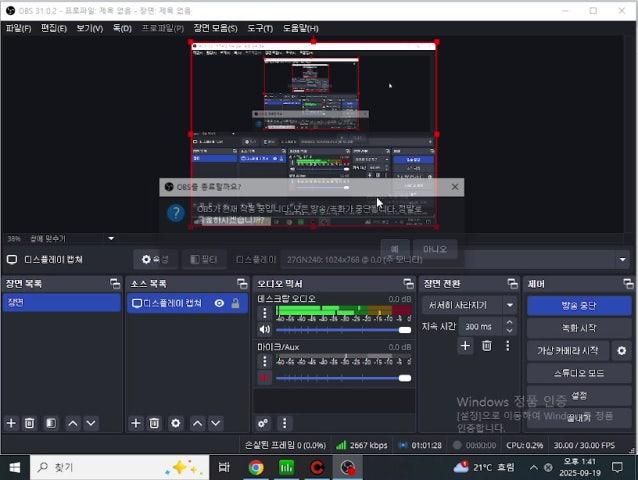Image resolution: width=638 pixels, height=480 pixels.
Task: Add a configurable transition
Action: pyautogui.click(x=465, y=346)
